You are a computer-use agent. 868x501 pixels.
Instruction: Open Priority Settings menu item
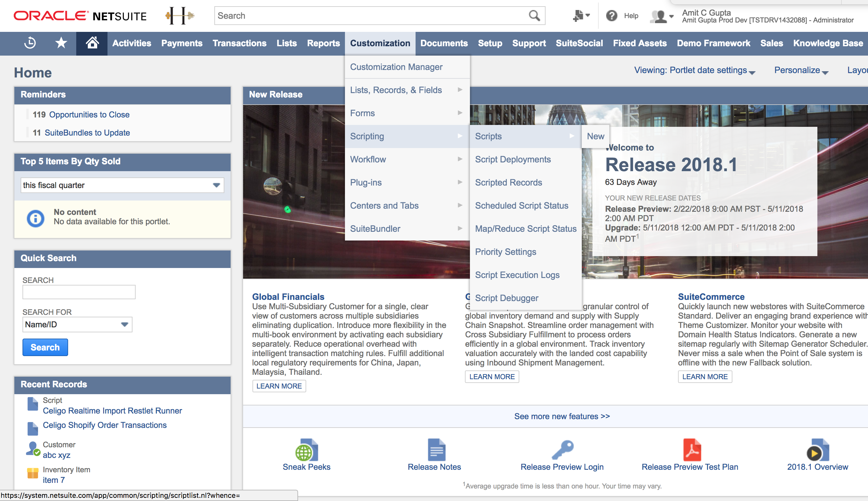[x=526, y=252]
